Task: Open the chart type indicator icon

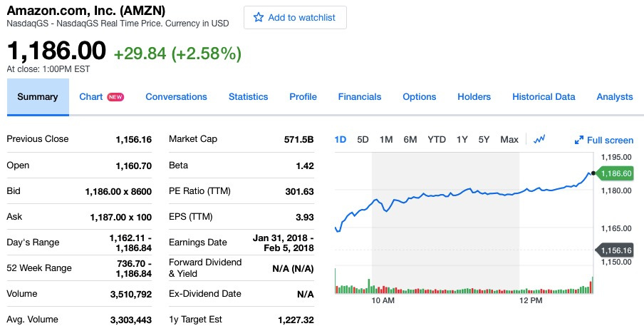Action: click(539, 139)
